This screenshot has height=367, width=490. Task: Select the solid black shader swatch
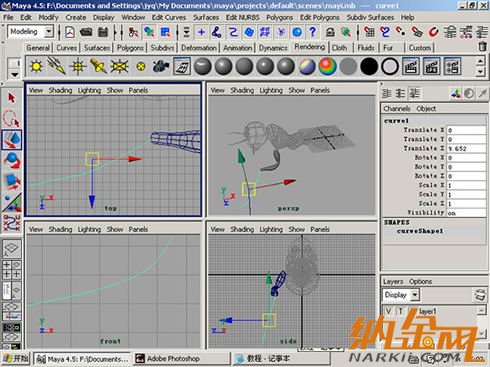369,66
